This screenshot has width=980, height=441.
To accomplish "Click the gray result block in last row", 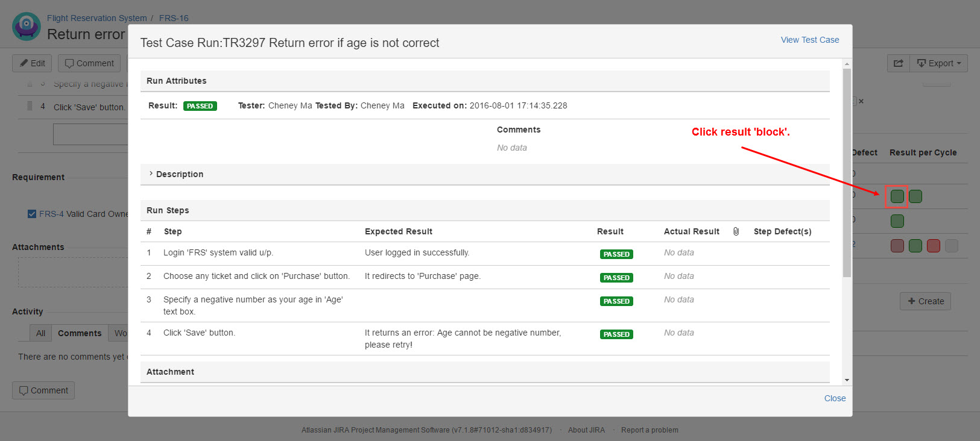I will pyautogui.click(x=951, y=246).
